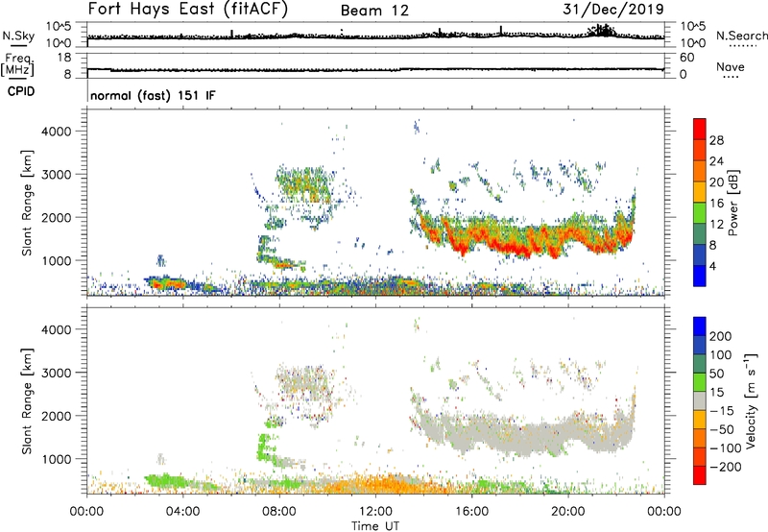The height and width of the screenshot is (532, 768).
Task: Click the 'Power [dB]' colorbar label
Action: tap(732, 203)
